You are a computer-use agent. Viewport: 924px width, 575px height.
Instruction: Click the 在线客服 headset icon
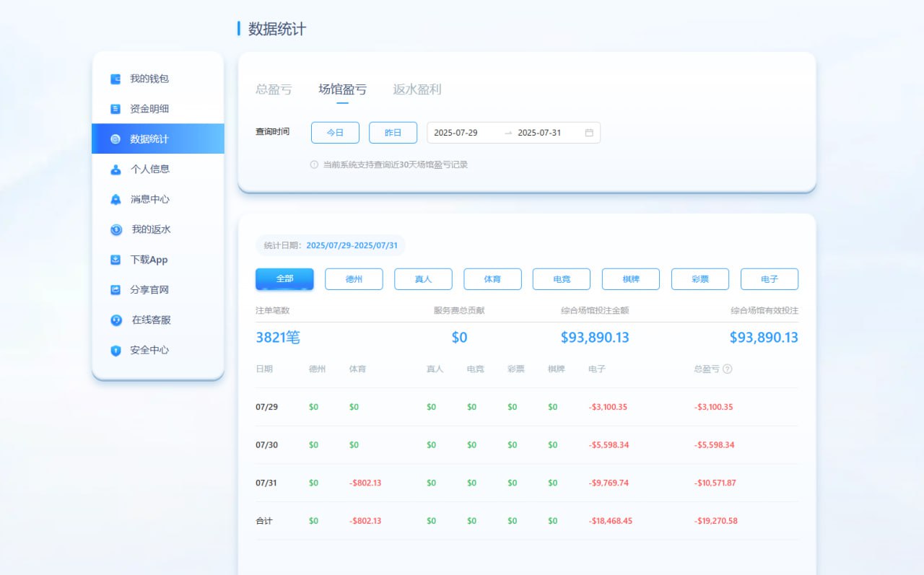116,320
